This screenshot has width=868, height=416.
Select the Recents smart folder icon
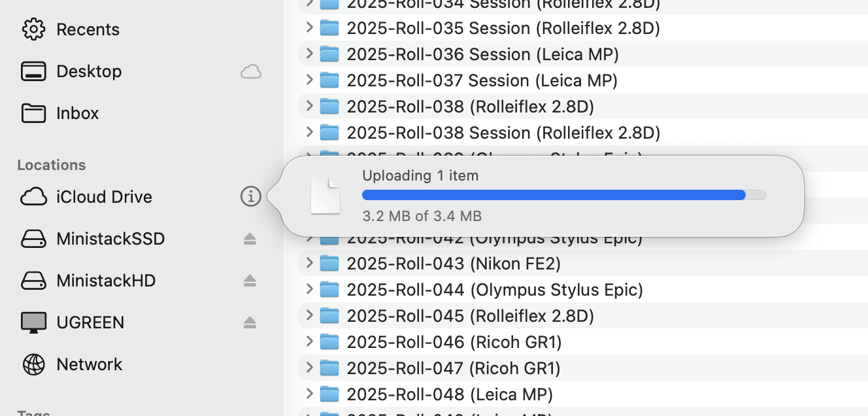click(x=34, y=29)
